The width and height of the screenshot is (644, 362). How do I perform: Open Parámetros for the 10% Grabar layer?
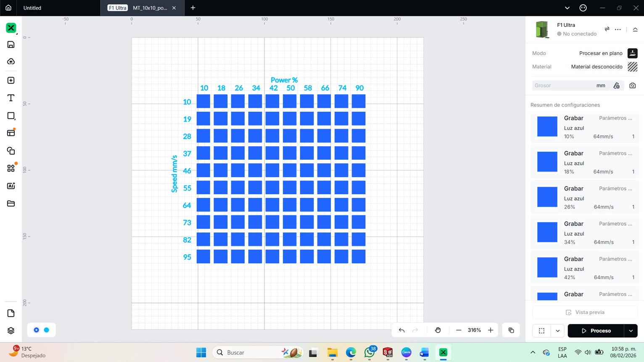(615, 118)
